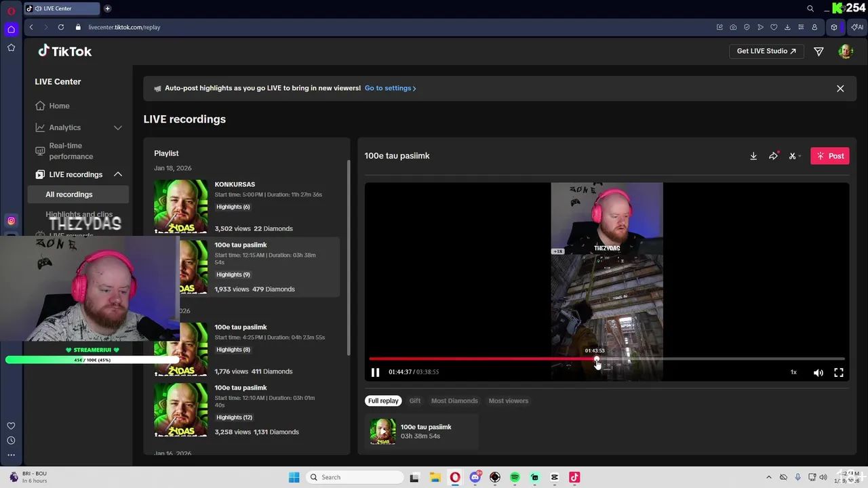Open the Opera sidebar home icon
The height and width of the screenshot is (488, 868).
point(11,29)
